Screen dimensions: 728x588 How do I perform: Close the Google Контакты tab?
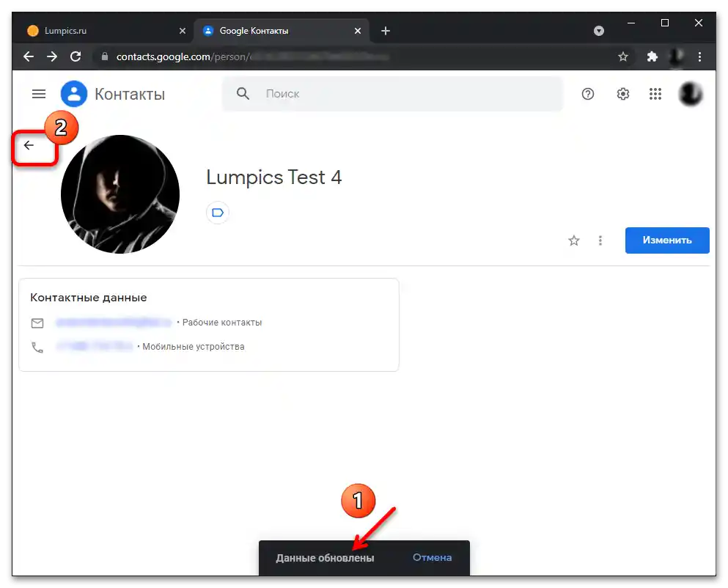pos(358,31)
